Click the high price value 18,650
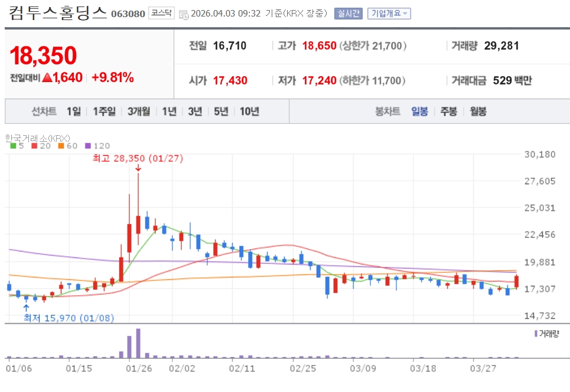The width and height of the screenshot is (570, 392). point(319,46)
